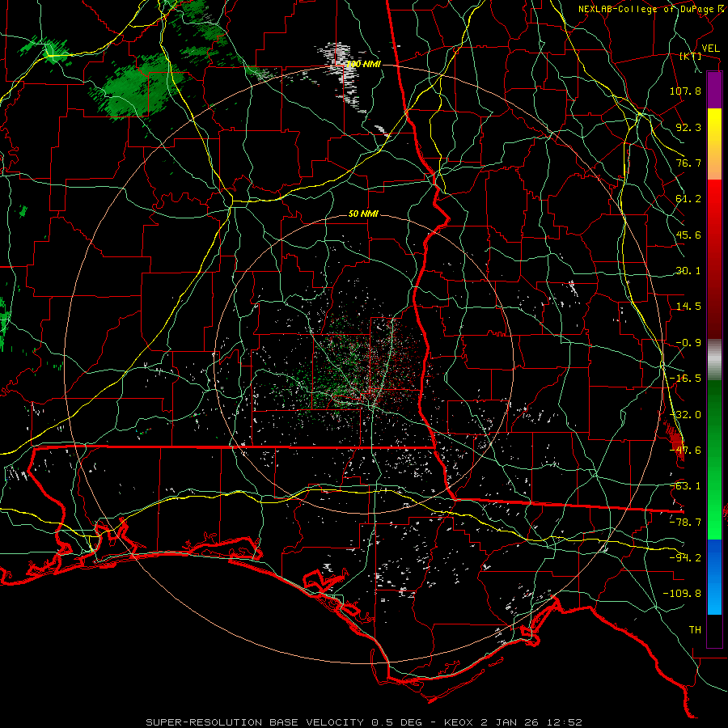This screenshot has height=728, width=728.
Task: Click the 100 NMI range ring label
Action: [x=363, y=64]
